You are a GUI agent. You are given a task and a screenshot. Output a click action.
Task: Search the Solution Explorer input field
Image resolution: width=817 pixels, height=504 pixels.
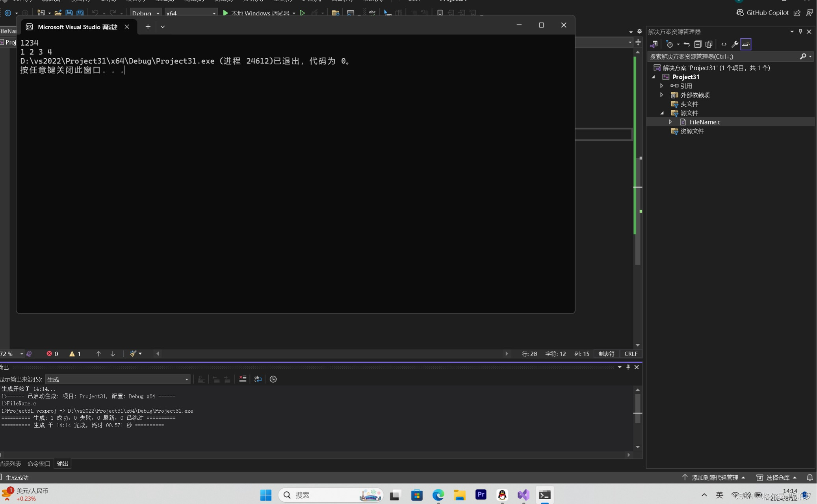724,57
